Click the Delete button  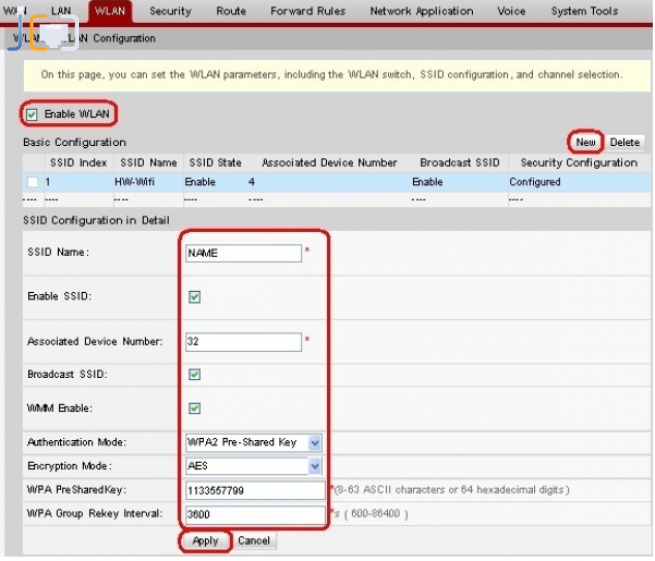pyautogui.click(x=625, y=142)
